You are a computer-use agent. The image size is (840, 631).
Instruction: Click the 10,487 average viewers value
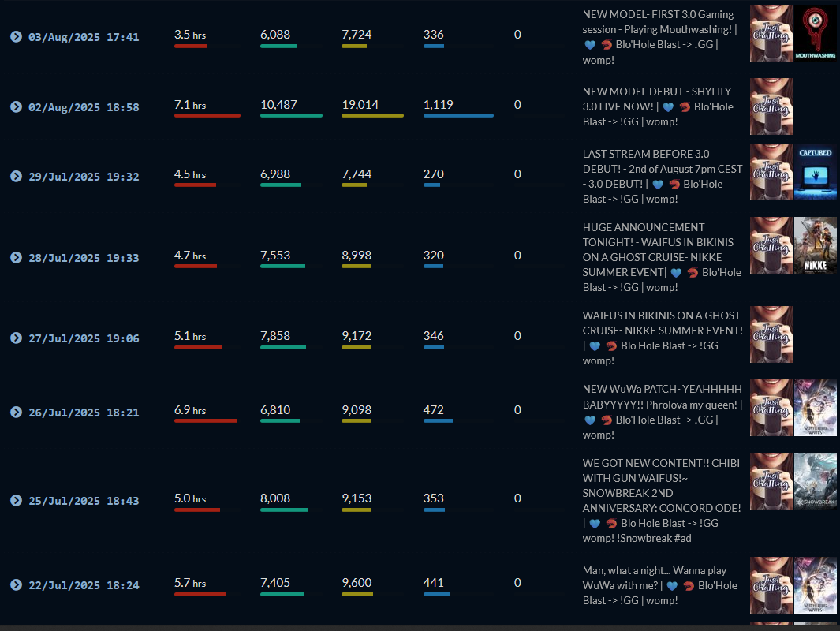pyautogui.click(x=278, y=105)
